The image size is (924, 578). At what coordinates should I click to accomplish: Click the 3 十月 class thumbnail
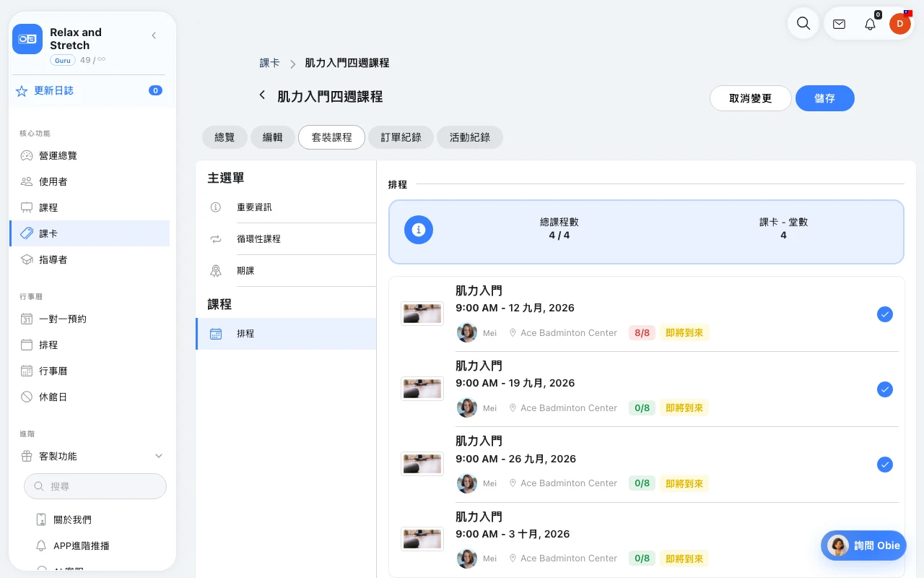coord(422,539)
